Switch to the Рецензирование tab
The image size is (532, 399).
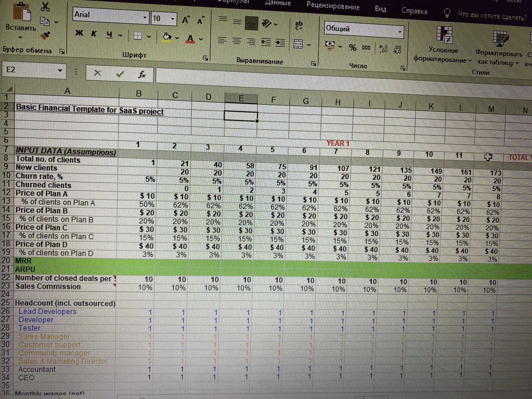[333, 6]
